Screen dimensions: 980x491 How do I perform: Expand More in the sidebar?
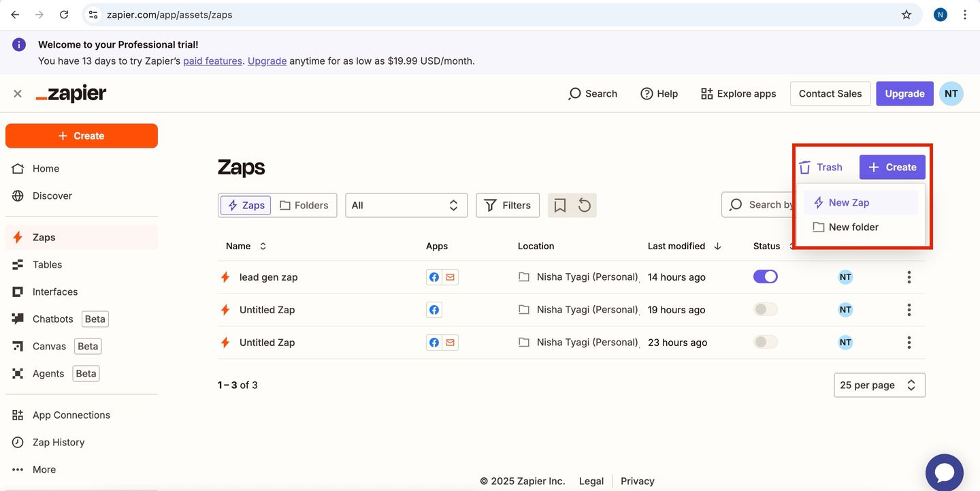click(x=82, y=469)
